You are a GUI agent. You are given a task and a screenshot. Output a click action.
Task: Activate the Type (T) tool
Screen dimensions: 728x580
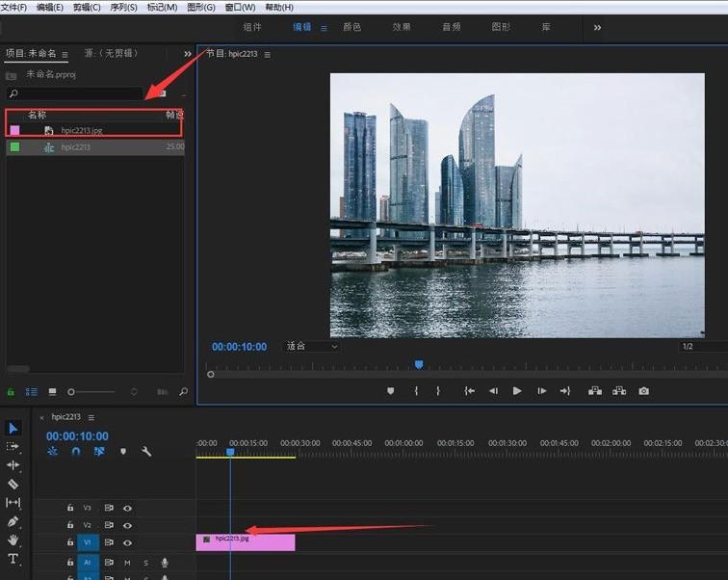[13, 559]
